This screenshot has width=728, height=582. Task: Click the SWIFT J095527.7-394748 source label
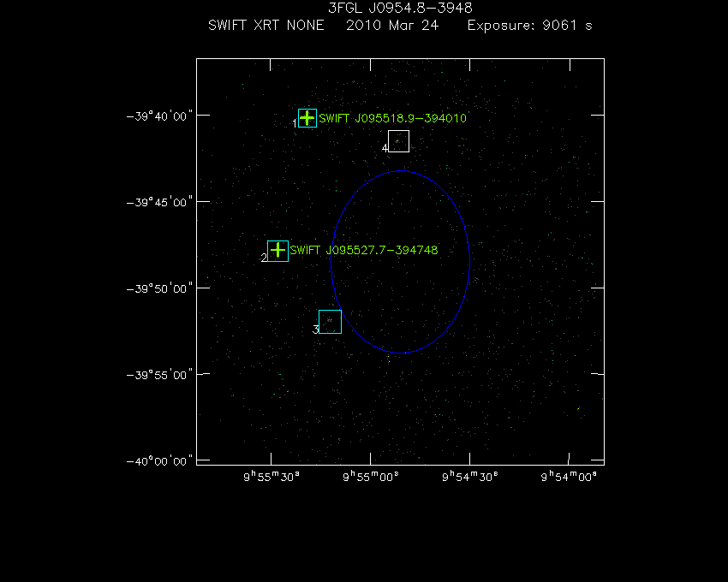point(363,250)
